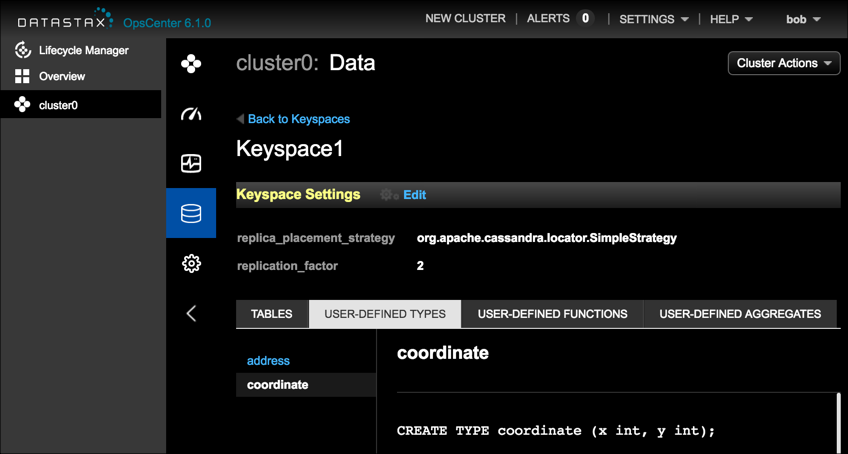The image size is (848, 454).
Task: Switch to the User-Defined Aggregates tab
Action: [x=740, y=314]
